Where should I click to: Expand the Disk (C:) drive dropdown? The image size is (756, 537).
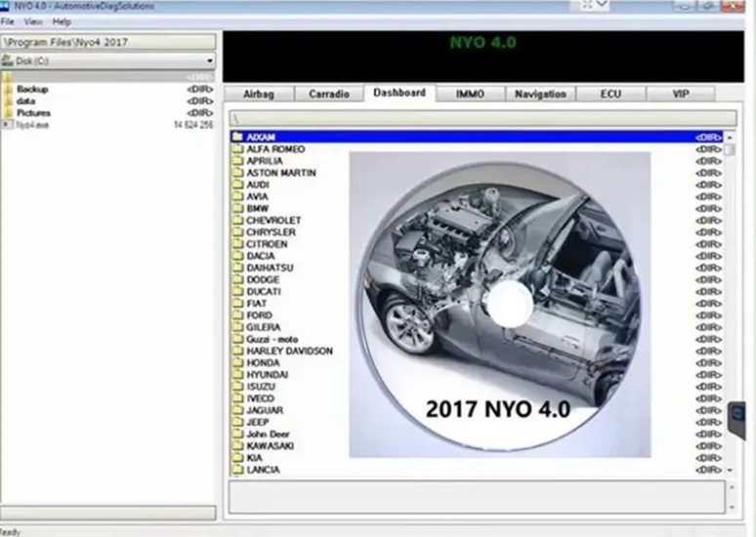coord(210,61)
